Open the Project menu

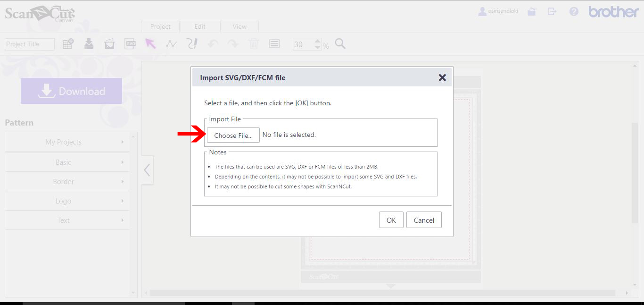tap(160, 26)
